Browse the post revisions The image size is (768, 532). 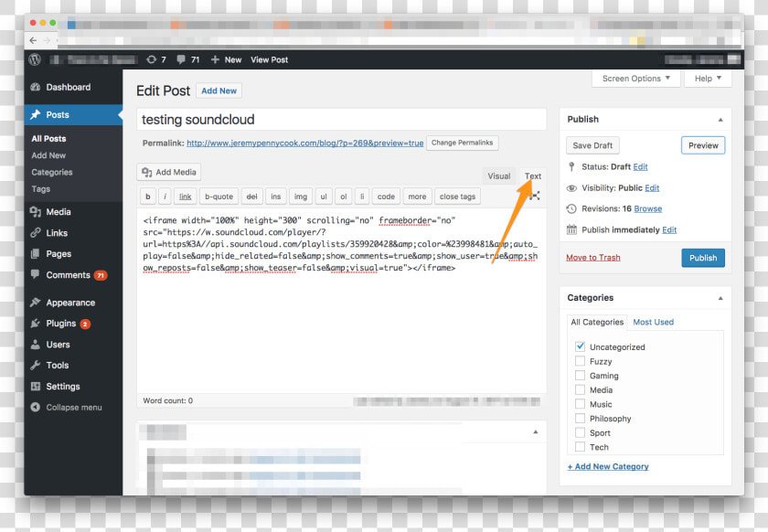[648, 208]
